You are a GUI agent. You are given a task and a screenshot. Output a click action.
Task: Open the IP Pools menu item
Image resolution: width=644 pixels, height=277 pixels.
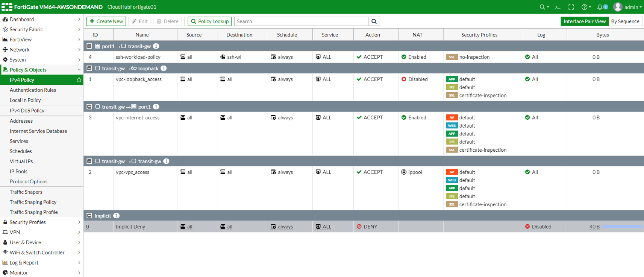pos(18,171)
